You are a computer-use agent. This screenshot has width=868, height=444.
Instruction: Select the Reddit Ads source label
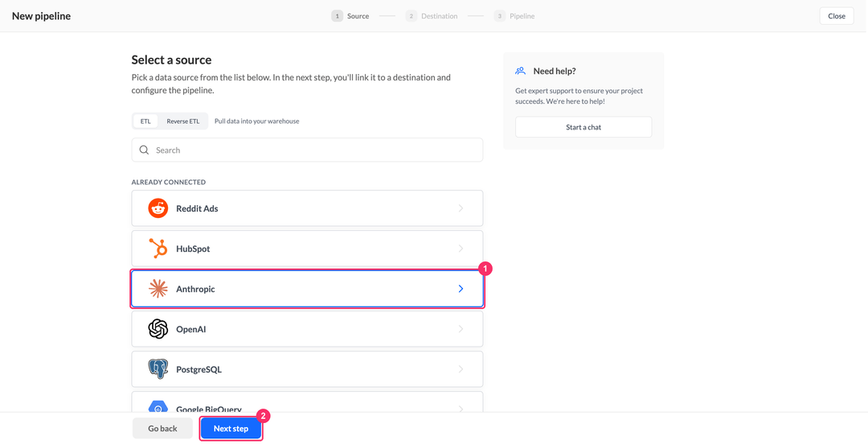click(197, 208)
